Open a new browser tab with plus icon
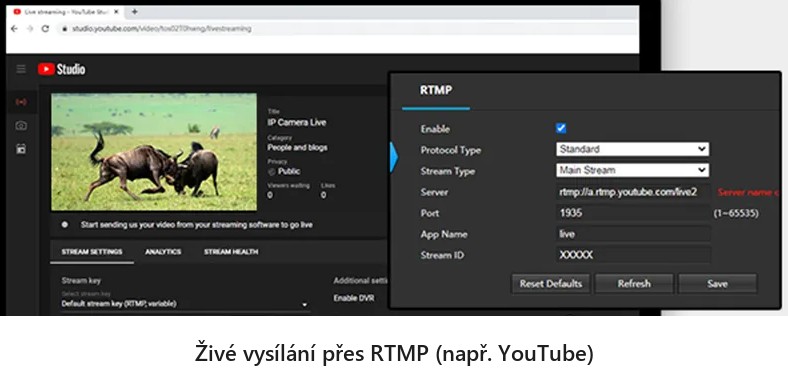Screen dimensions: 788x380 pos(135,12)
